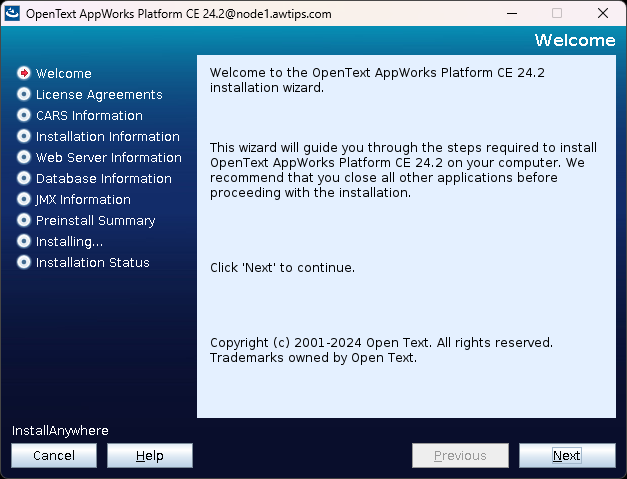Click the InstallAnywhere label
Viewport: 627px width, 479px height.
coord(60,431)
